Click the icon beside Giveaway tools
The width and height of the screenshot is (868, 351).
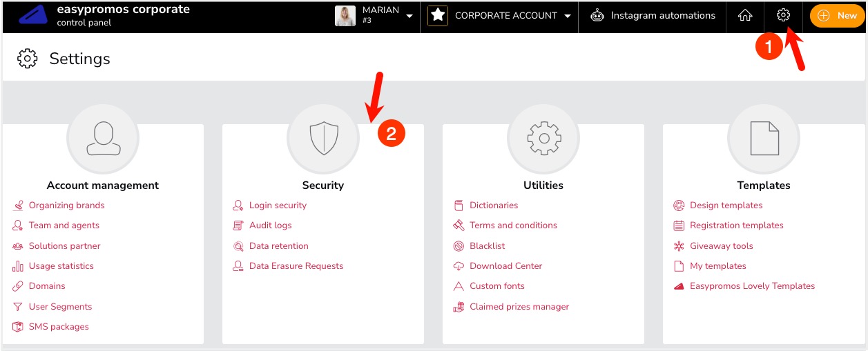coord(679,246)
